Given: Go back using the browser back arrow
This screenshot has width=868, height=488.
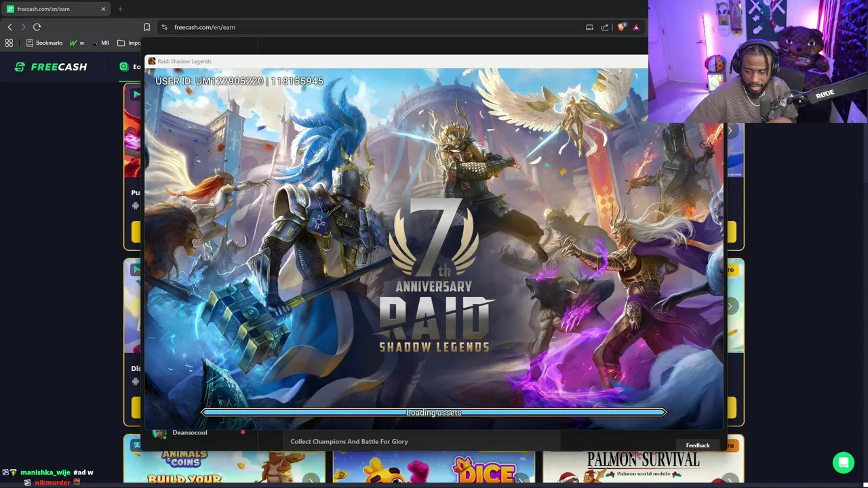Looking at the screenshot, I should pos(9,27).
